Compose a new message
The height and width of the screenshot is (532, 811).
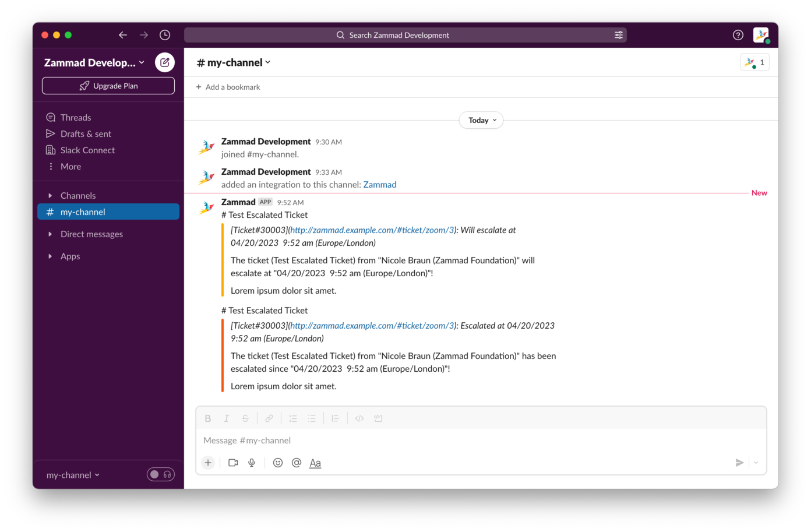point(165,62)
